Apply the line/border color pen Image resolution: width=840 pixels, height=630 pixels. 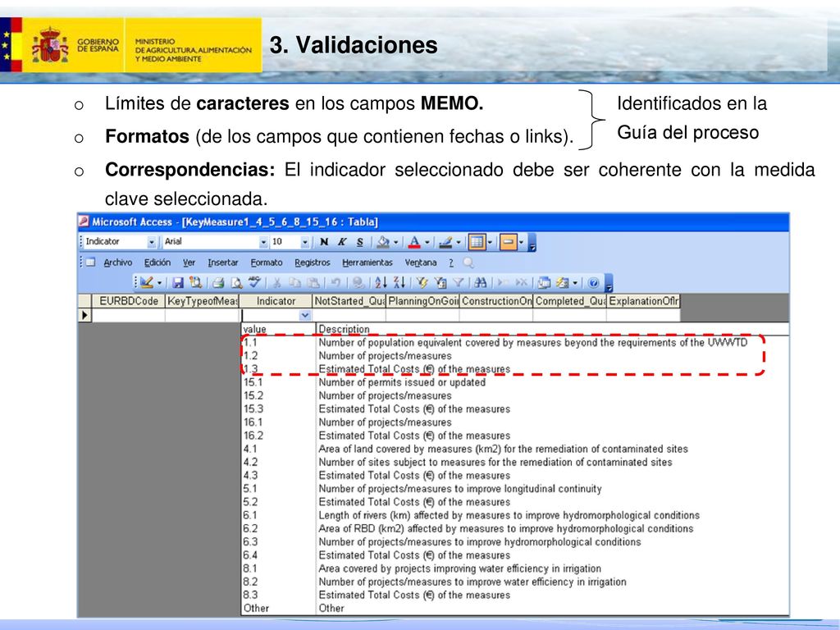[445, 242]
